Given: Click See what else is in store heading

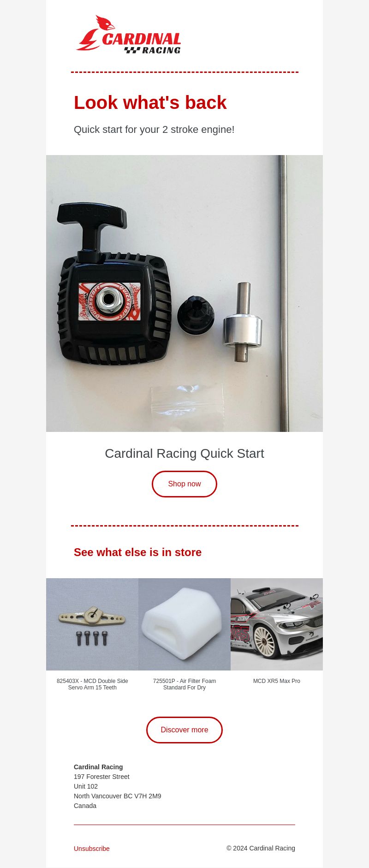Looking at the screenshot, I should click(137, 552).
